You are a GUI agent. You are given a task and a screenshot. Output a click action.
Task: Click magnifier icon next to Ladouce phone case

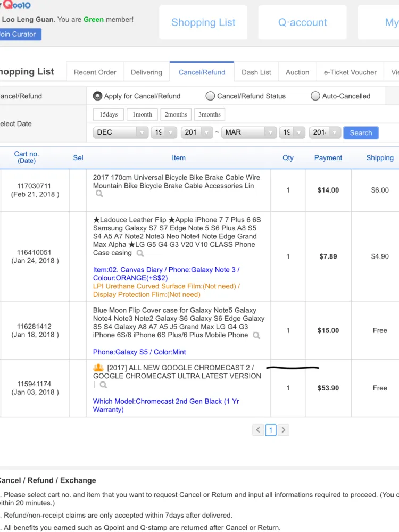[x=140, y=253]
